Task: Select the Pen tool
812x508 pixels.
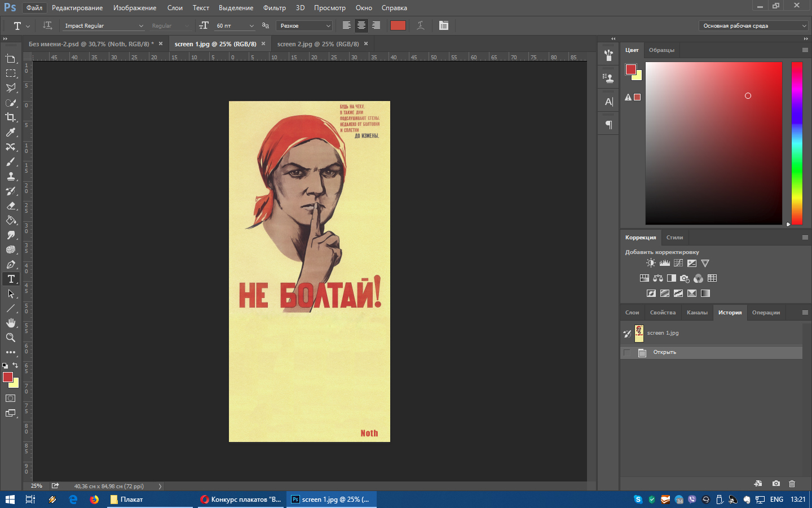Action: [x=11, y=264]
